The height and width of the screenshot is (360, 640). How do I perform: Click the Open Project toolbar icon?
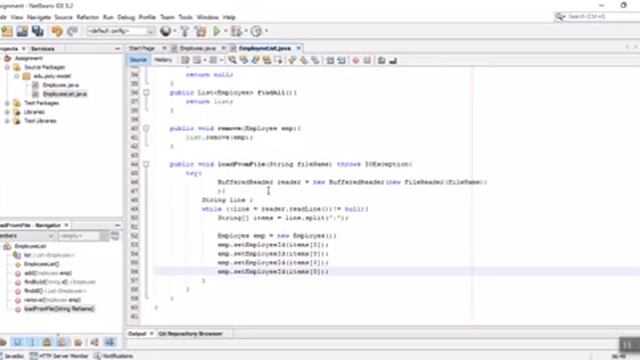(22, 31)
